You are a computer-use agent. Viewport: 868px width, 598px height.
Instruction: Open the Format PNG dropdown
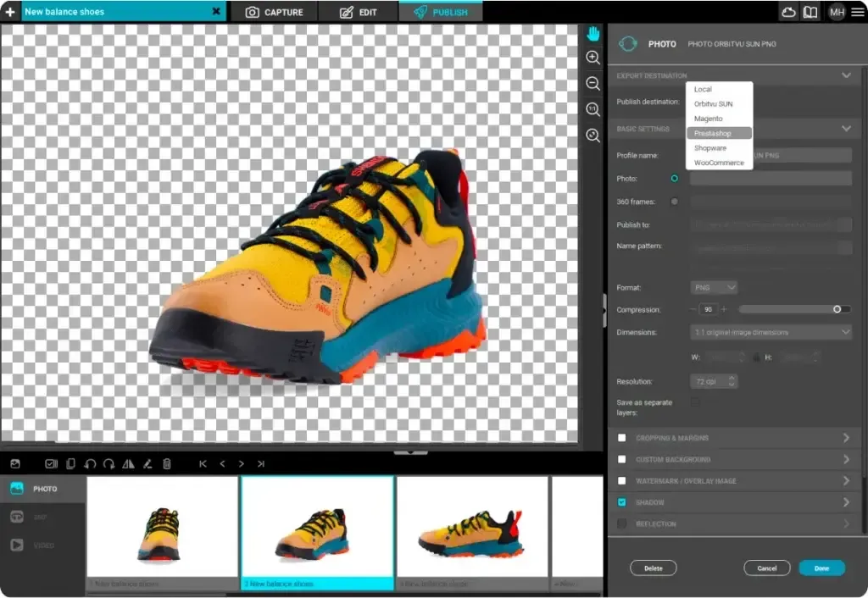714,288
